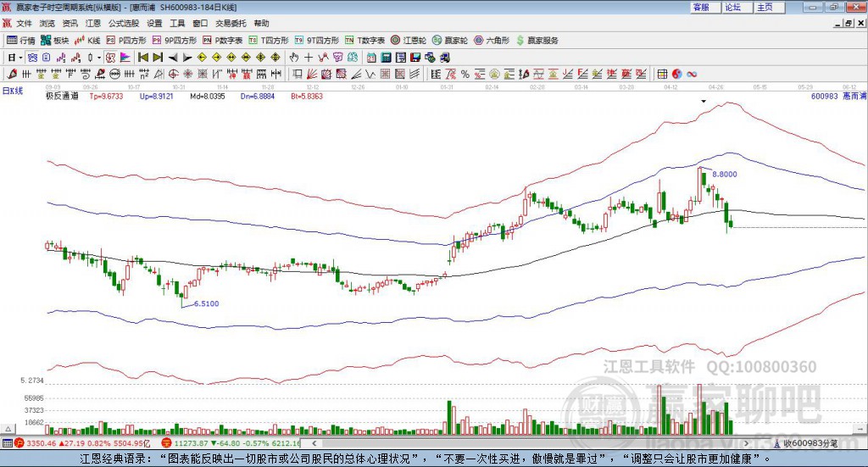Screen dimensions: 868x467
Task: Select the zigzag wave line tool
Action: click(370, 74)
